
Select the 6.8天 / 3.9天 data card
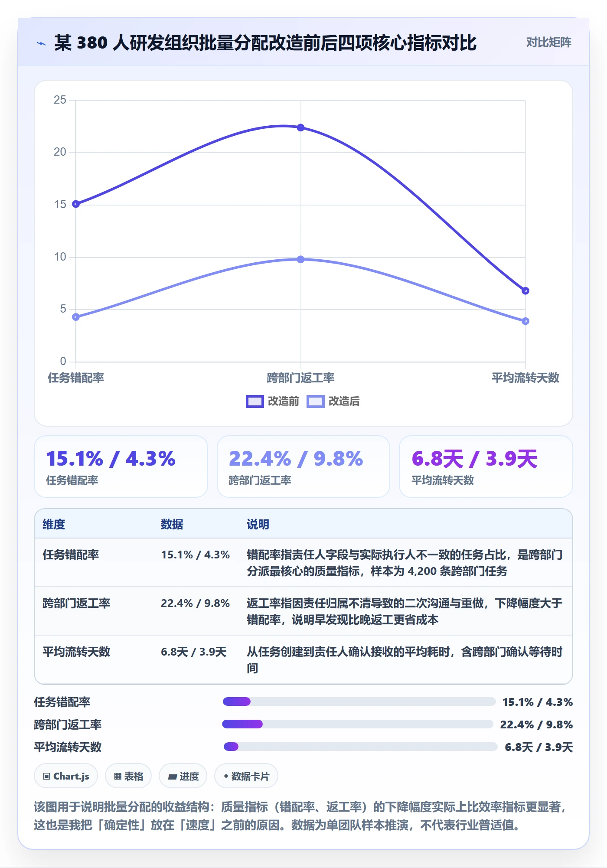[x=486, y=467]
